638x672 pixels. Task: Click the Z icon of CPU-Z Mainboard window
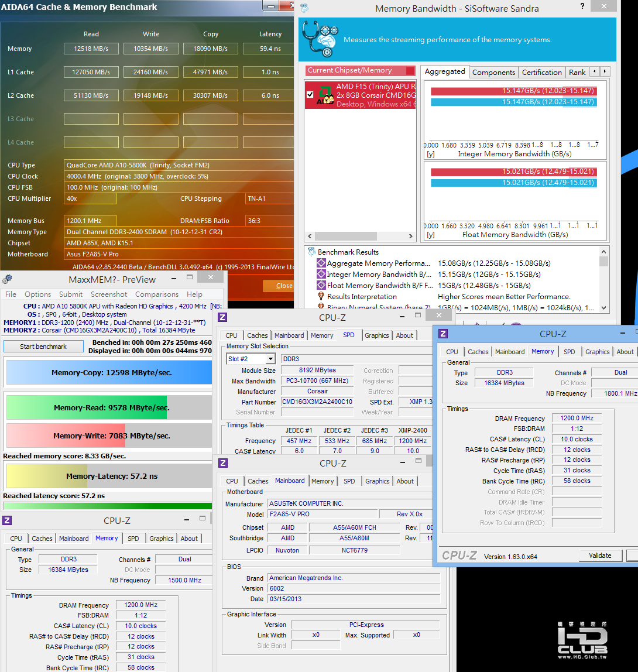click(223, 463)
